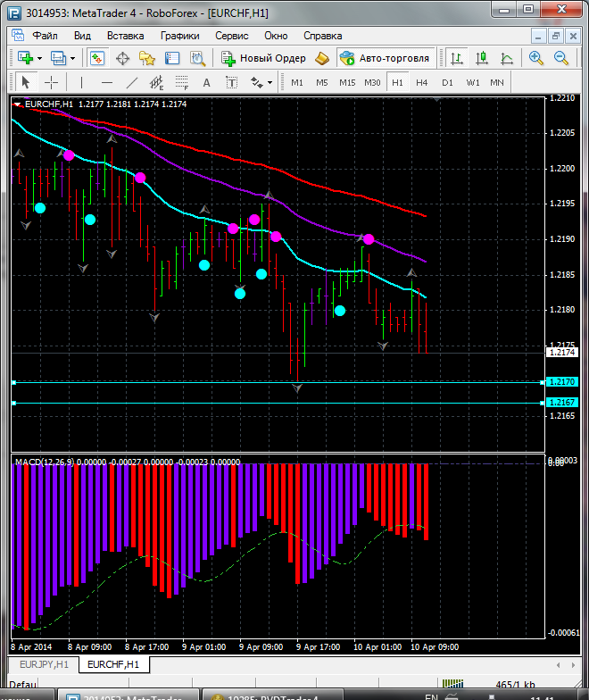Click the Profiles icon
The width and height of the screenshot is (589, 700).
point(58,58)
